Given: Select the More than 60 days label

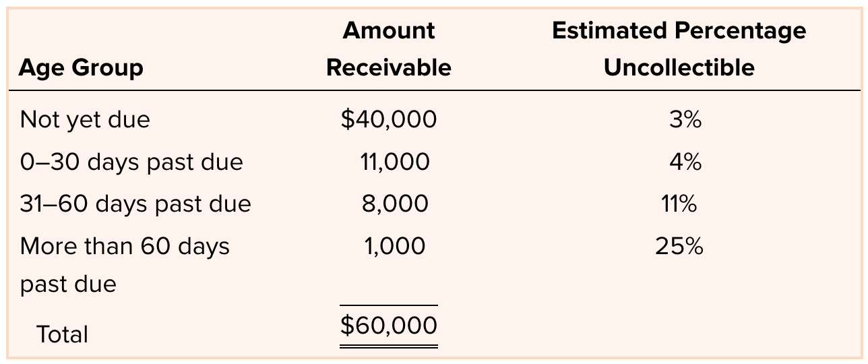Looking at the screenshot, I should pos(125,246).
